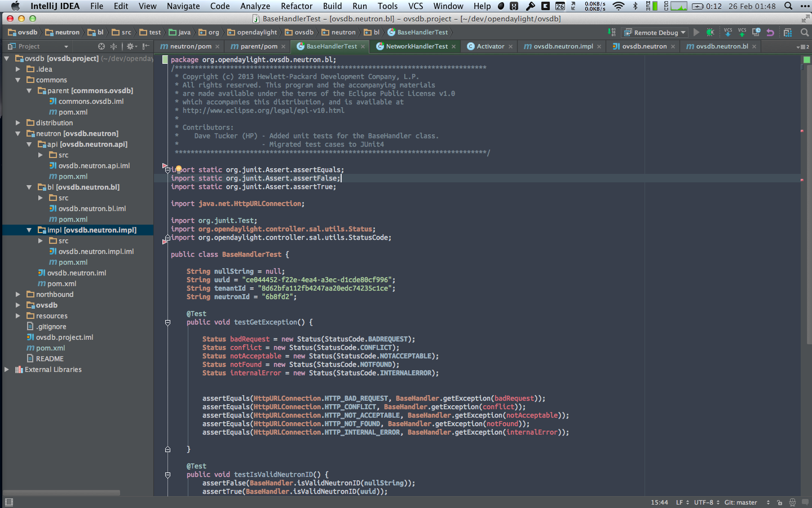
Task: Click Project panel horizontal scrollbar
Action: pyautogui.click(x=62, y=493)
